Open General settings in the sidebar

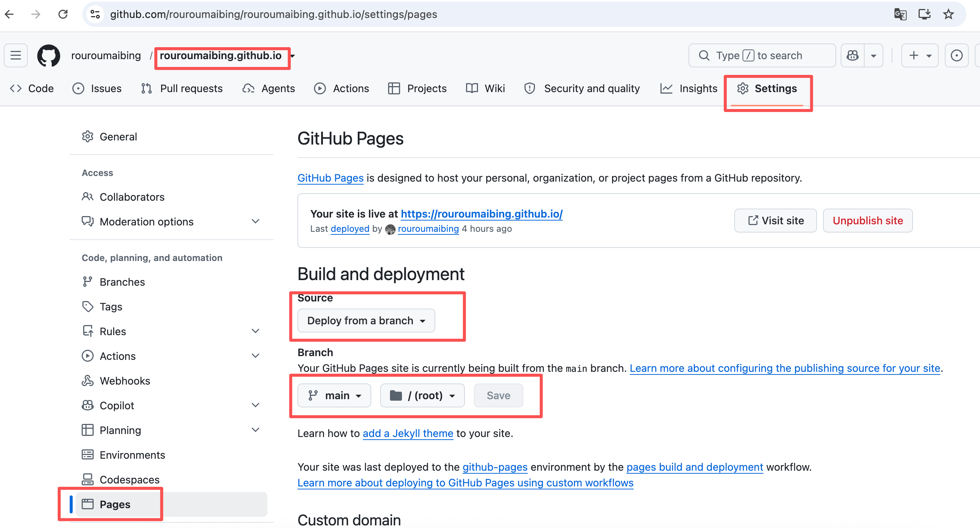point(171,137)
